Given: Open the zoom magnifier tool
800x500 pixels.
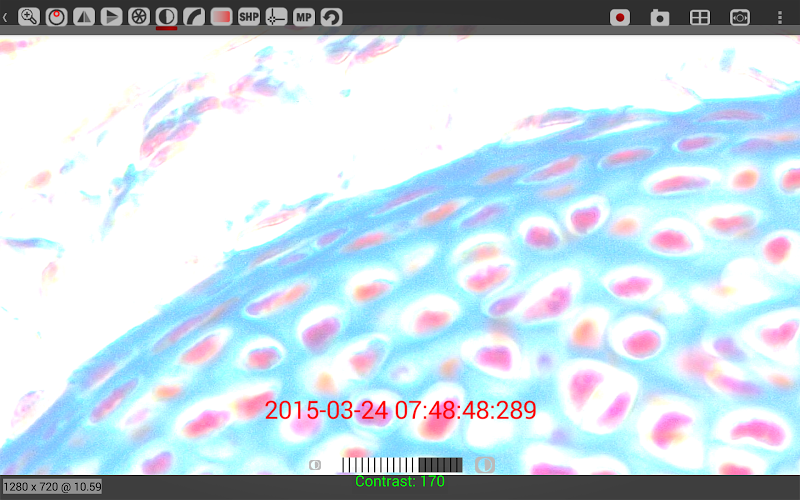Looking at the screenshot, I should 29,17.
